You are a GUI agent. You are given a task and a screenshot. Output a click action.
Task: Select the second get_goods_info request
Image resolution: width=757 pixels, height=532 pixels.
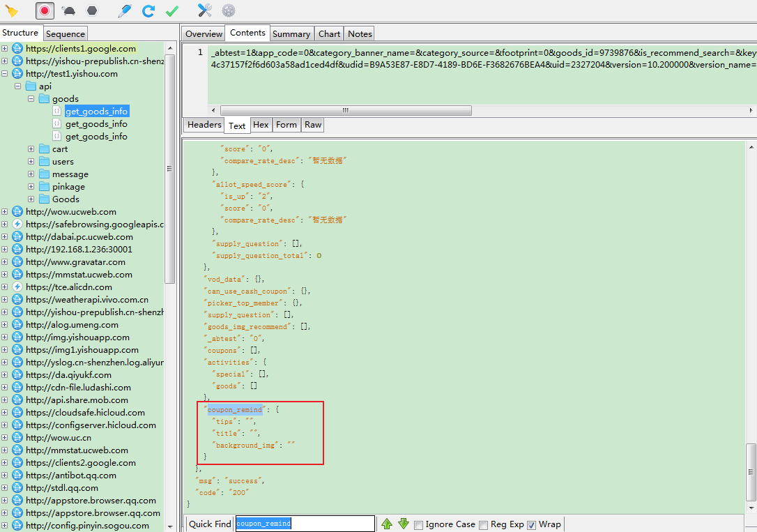coord(97,123)
